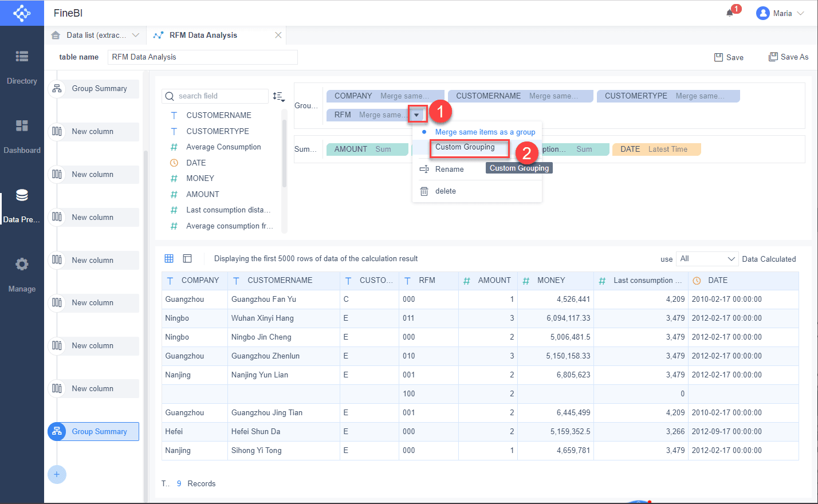Click the clock icon beside DATE field
The image size is (818, 504).
click(174, 163)
